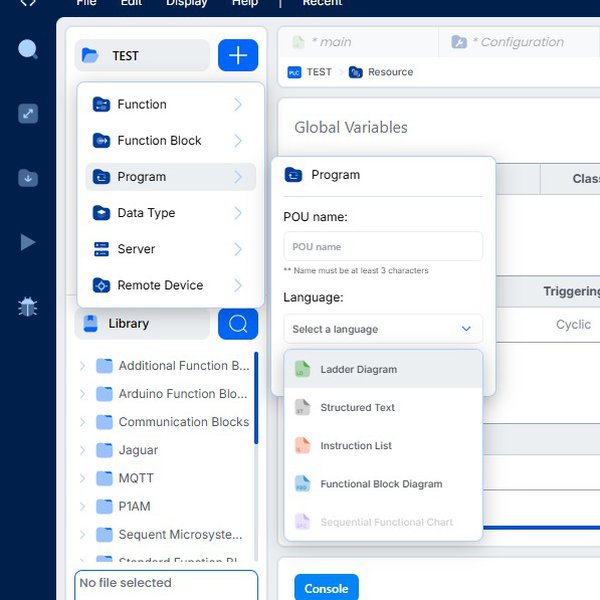This screenshot has height=600, width=600.
Task: Choose Sequential Functional Chart option
Action: pyautogui.click(x=383, y=522)
